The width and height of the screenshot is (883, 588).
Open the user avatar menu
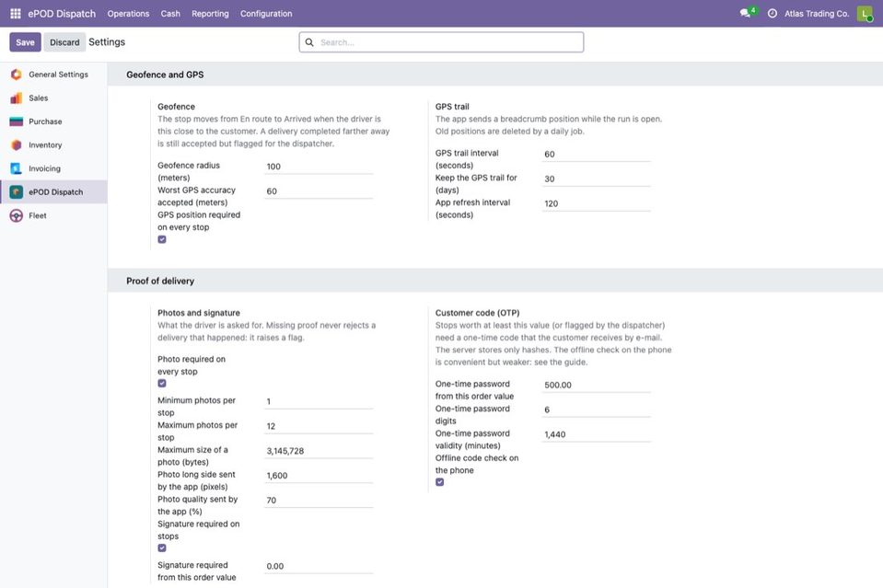(865, 14)
